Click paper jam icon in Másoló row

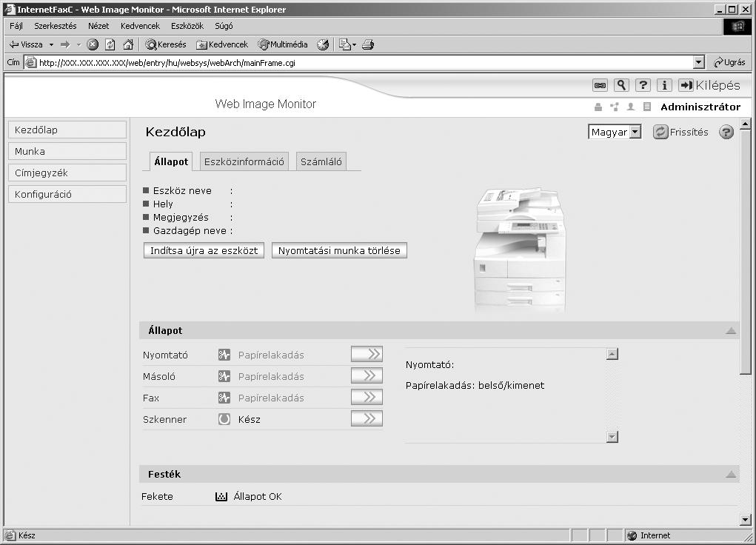pyautogui.click(x=224, y=376)
